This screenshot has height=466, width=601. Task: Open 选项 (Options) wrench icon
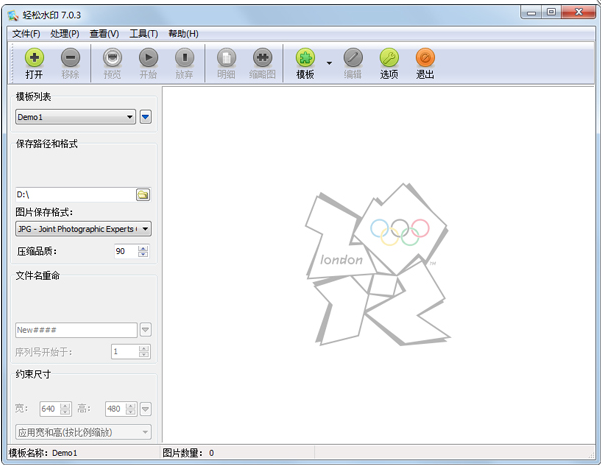point(389,59)
